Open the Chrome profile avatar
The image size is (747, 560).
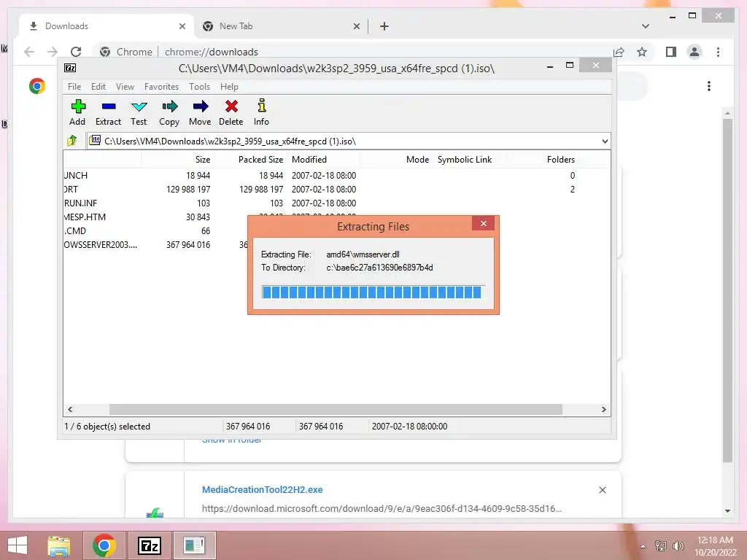pyautogui.click(x=694, y=52)
